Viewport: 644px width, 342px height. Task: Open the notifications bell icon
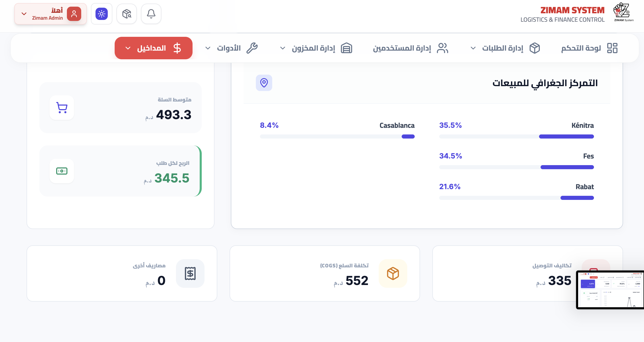pos(151,14)
